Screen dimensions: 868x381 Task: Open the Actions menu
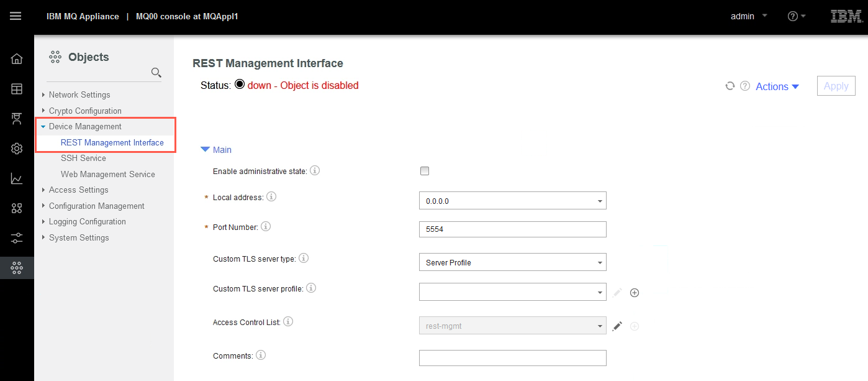(x=777, y=87)
